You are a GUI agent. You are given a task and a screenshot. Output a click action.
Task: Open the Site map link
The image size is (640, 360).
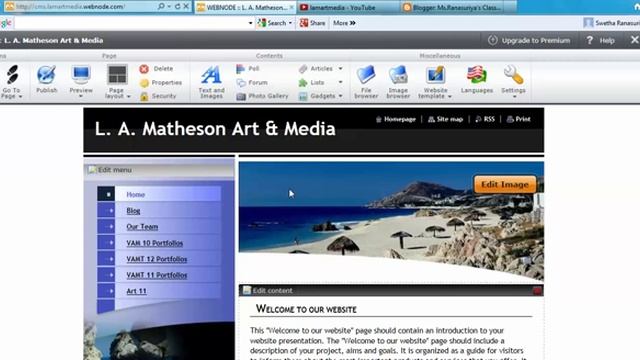(x=445, y=119)
